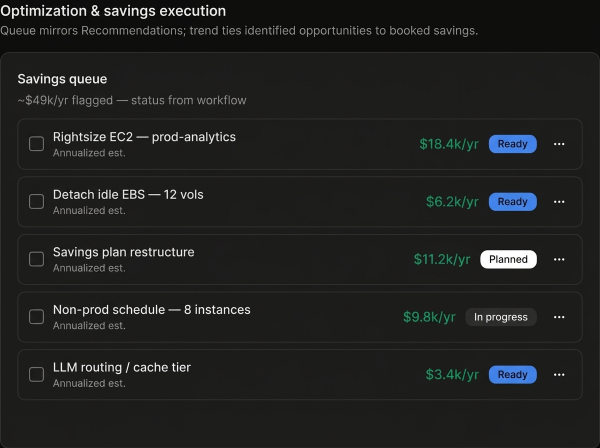Select the Savings plan restructure checkbox
This screenshot has width=600, height=448.
[x=36, y=259]
